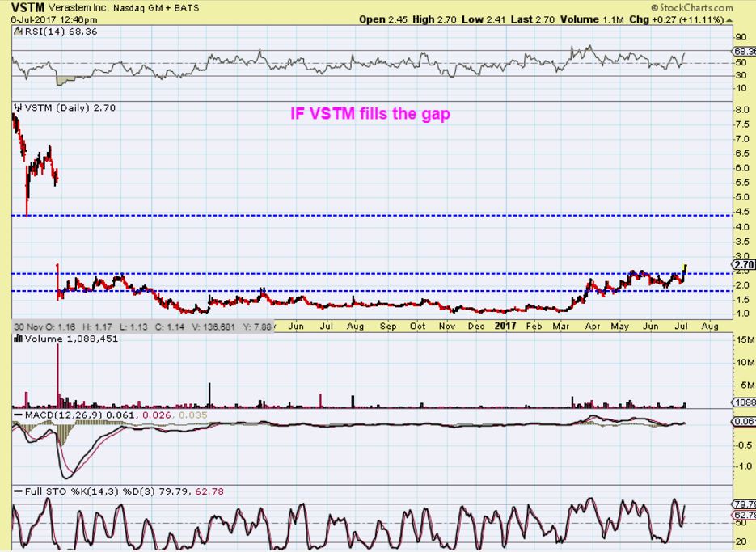Click the 0.026 MACD signal value

click(158, 415)
